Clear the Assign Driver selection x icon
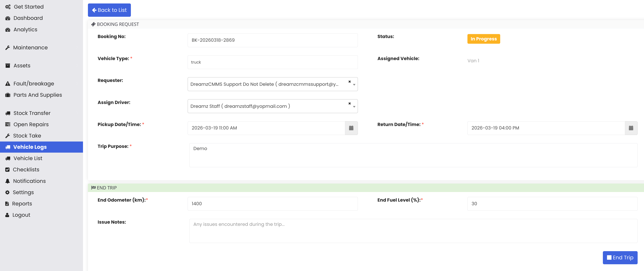 (349, 103)
